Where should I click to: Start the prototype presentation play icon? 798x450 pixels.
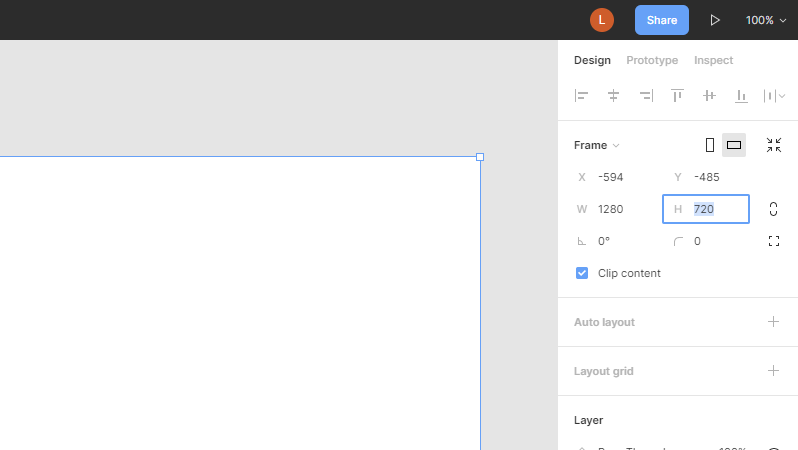tap(715, 20)
